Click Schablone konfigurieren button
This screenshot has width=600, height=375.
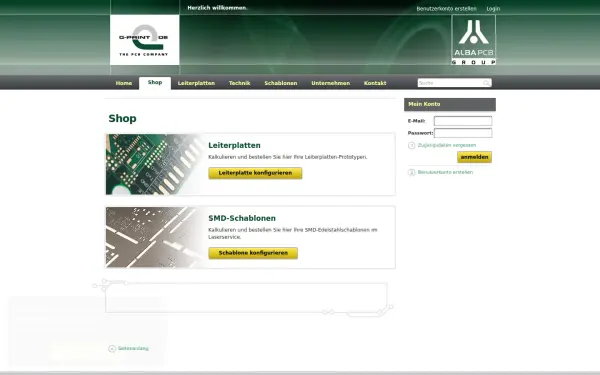tap(253, 253)
